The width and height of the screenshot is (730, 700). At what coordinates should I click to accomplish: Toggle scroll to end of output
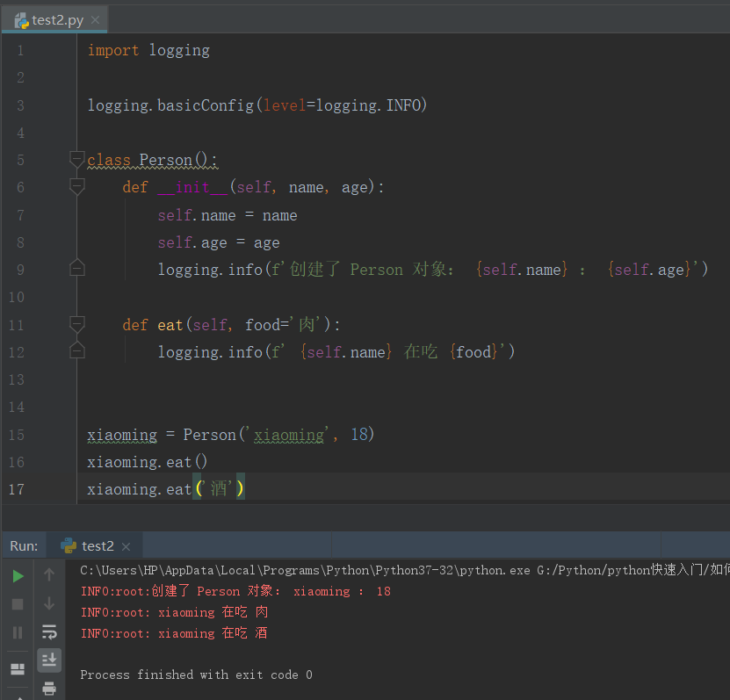point(49,660)
